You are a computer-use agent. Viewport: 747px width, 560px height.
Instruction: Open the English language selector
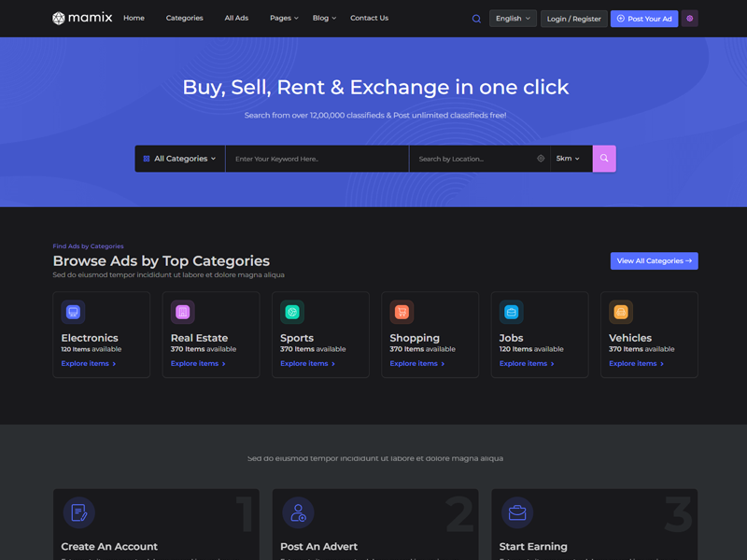[x=513, y=19]
